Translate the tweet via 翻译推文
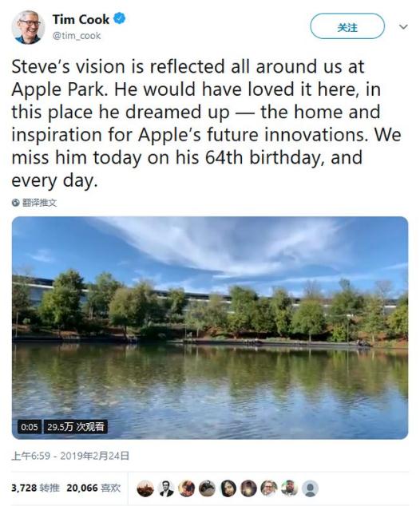 39,203
